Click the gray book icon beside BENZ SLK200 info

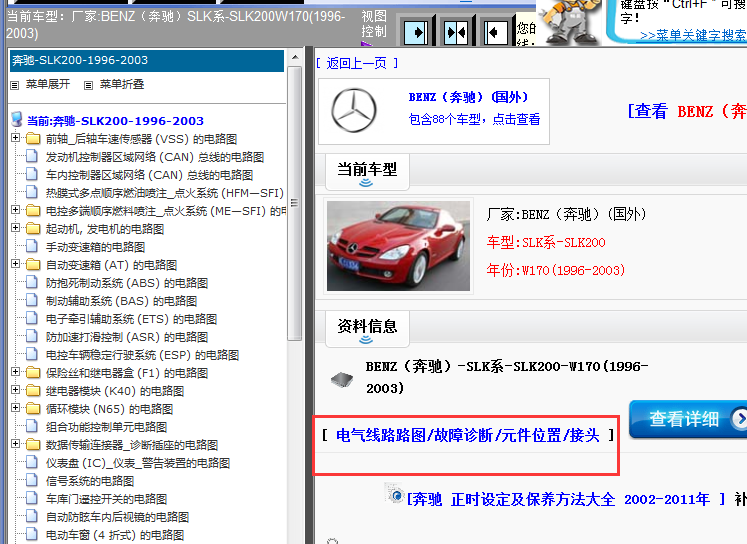coord(342,380)
